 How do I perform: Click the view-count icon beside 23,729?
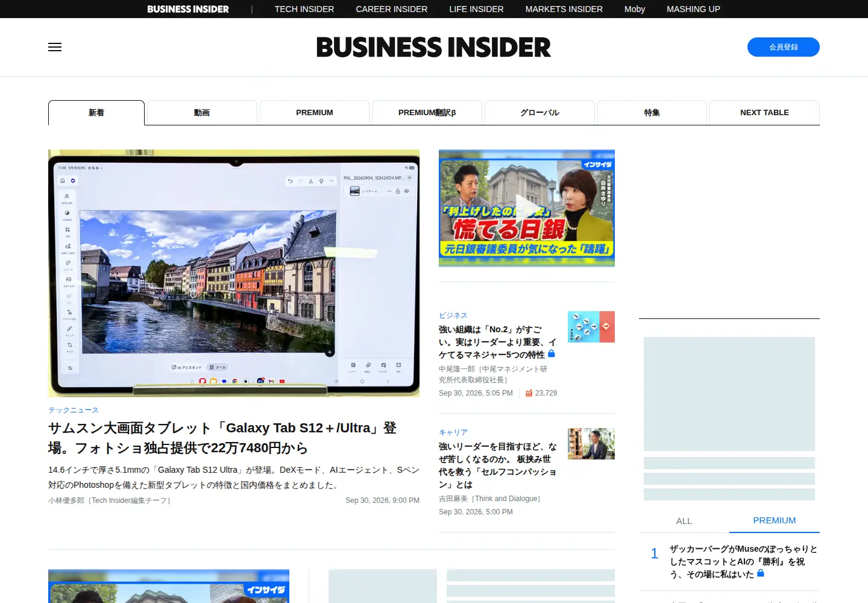point(529,393)
